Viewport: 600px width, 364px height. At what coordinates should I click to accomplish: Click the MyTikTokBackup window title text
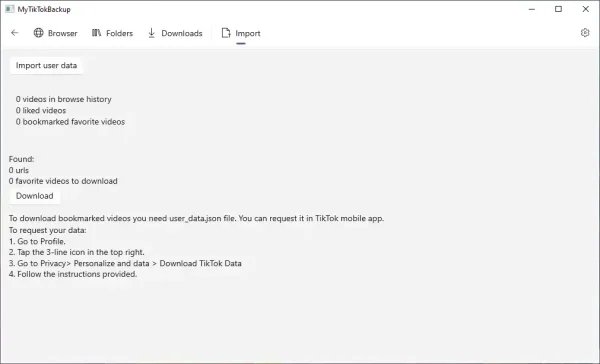click(x=44, y=9)
